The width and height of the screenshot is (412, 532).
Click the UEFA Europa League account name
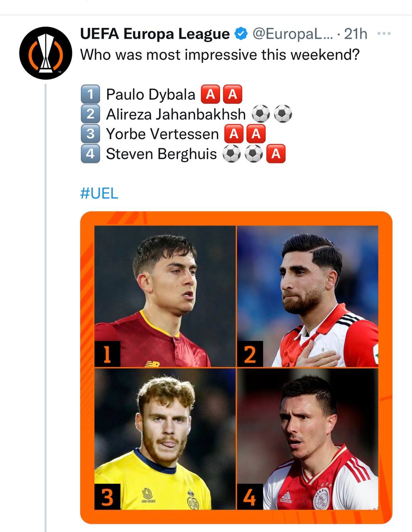pos(154,34)
